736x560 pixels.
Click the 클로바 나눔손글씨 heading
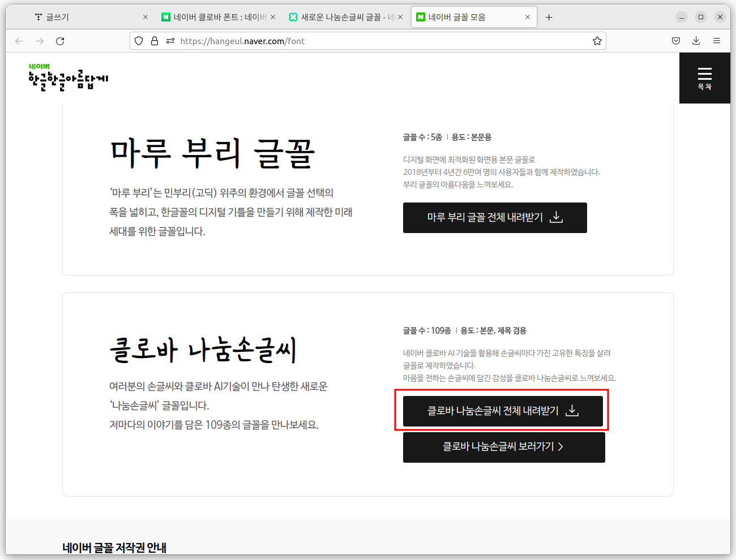point(203,349)
